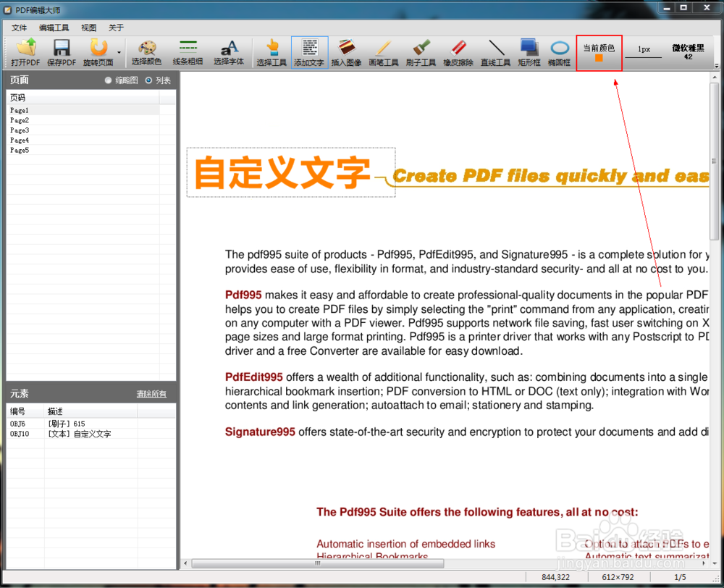724x588 pixels.
Task: Open the 关于 menu
Action: pyautogui.click(x=116, y=28)
